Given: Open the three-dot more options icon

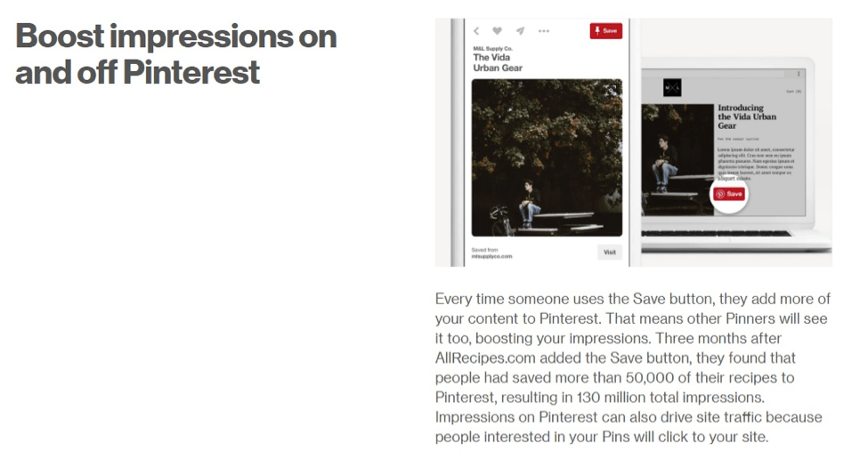Looking at the screenshot, I should [x=544, y=31].
